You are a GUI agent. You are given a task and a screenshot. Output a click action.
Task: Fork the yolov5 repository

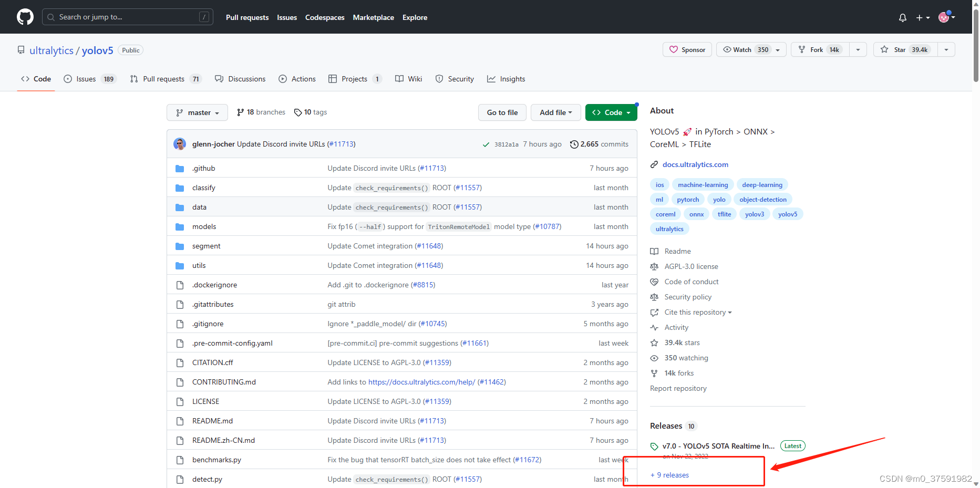coord(820,49)
